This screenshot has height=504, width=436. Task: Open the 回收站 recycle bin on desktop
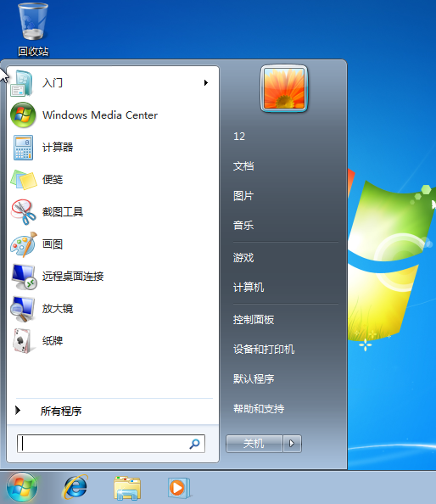tap(32, 30)
